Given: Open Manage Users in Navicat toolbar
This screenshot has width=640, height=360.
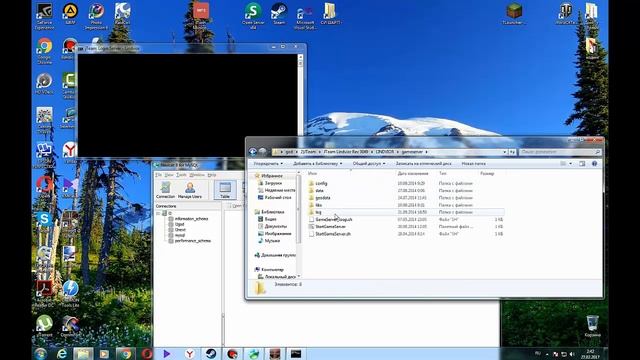Looking at the screenshot, I should [190, 190].
